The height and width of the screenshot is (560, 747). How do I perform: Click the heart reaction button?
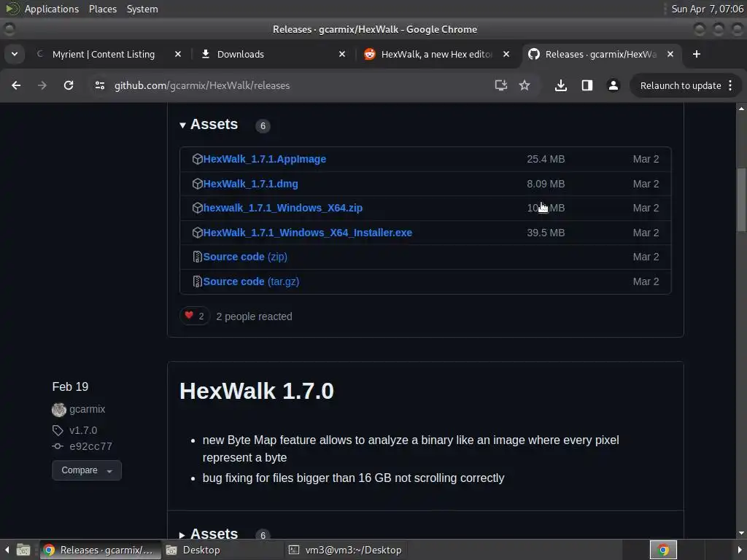[x=194, y=316]
